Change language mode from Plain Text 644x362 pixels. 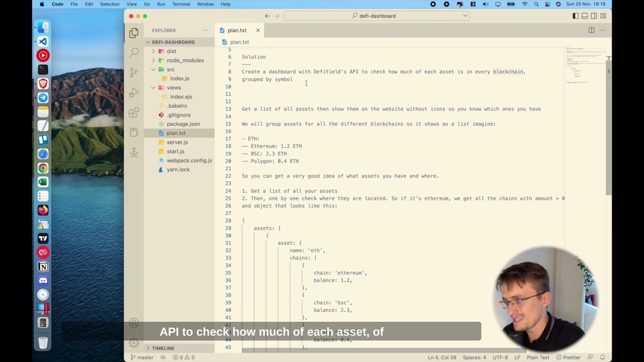click(538, 357)
